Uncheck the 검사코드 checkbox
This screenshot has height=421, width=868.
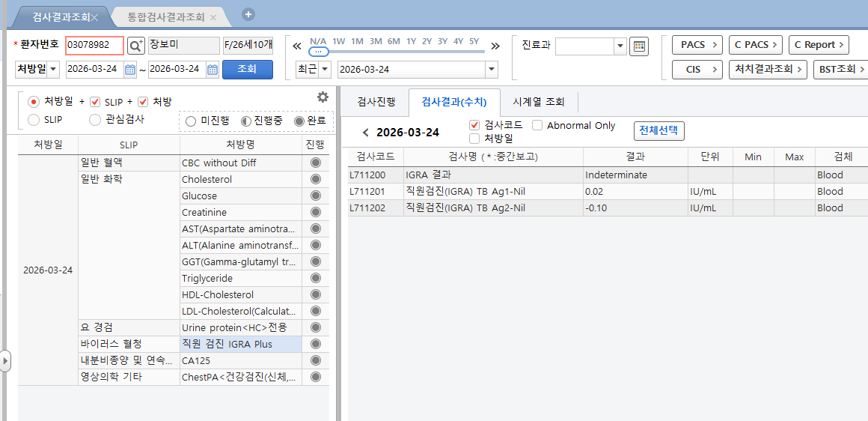pyautogui.click(x=474, y=125)
